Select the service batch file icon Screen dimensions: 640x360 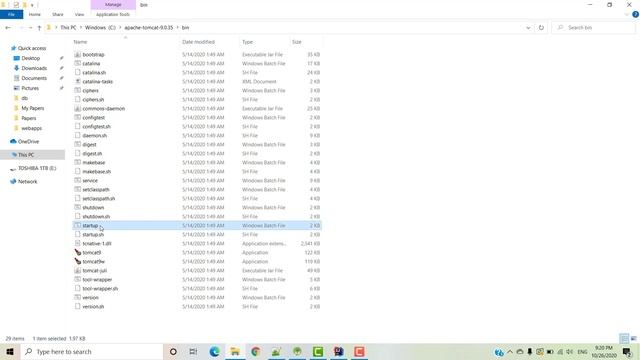click(78, 180)
